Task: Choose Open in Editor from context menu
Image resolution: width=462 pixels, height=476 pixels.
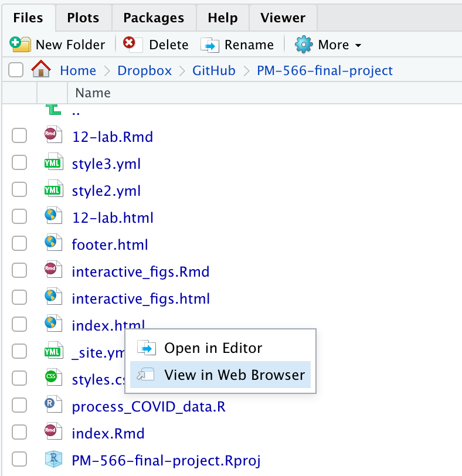Action: coord(220,348)
